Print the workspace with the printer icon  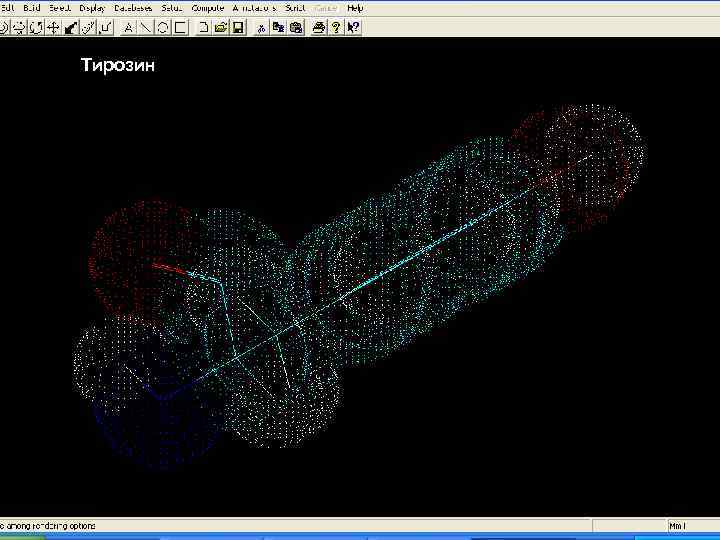coord(319,28)
